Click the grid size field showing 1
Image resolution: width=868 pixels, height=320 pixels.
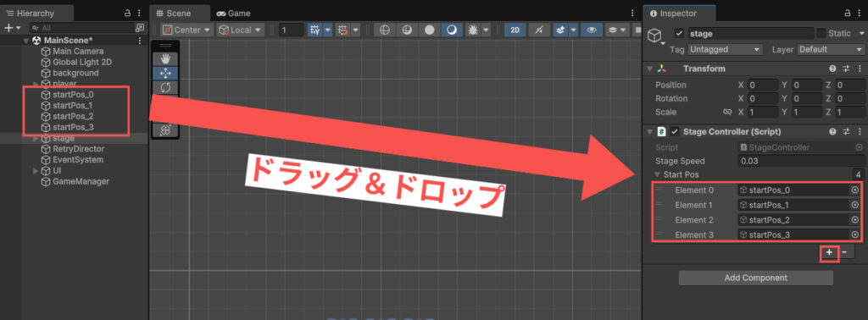tap(292, 30)
